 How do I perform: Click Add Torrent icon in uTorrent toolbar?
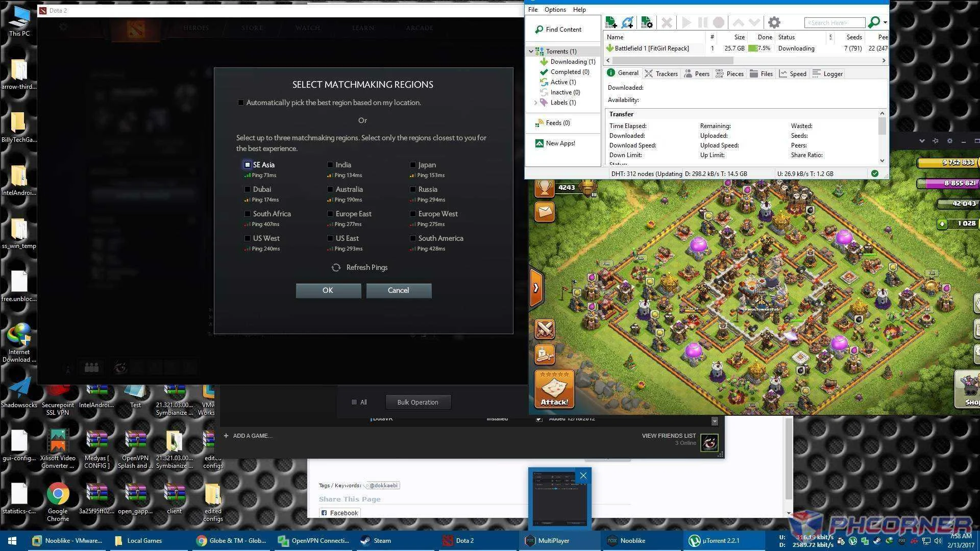click(x=611, y=22)
